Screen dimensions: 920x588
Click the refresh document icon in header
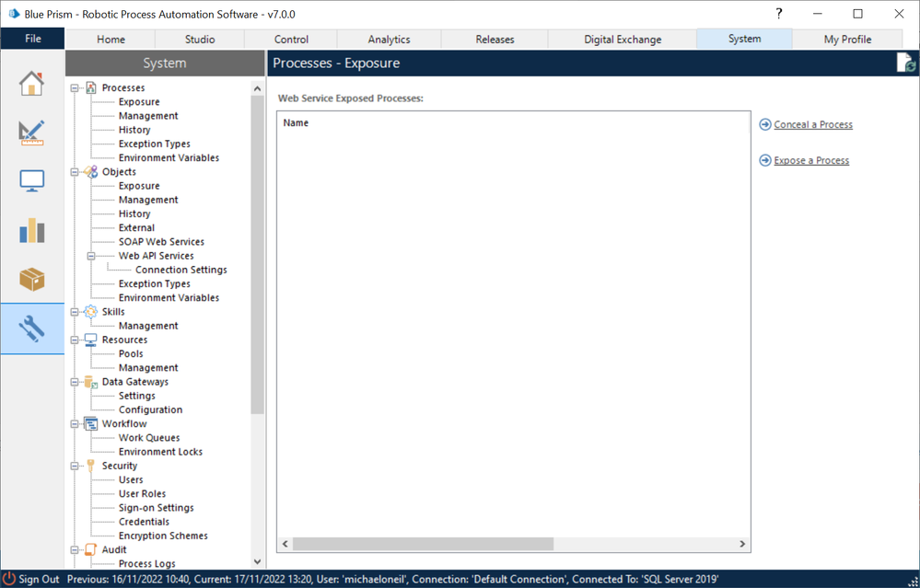pos(906,63)
